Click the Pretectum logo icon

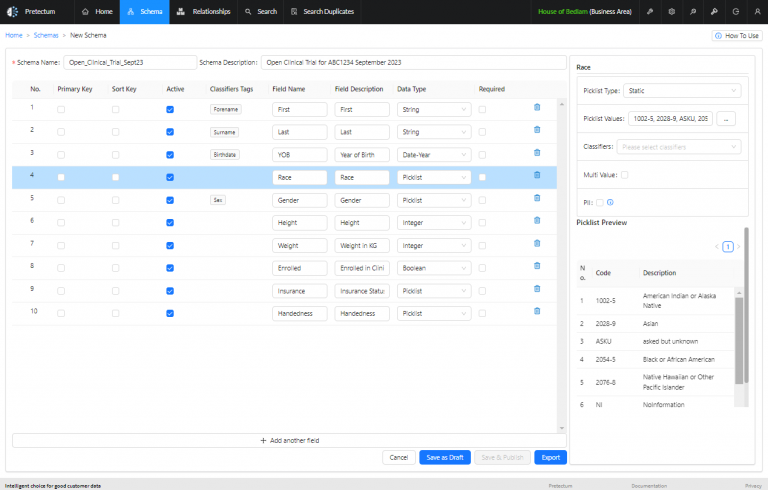[x=12, y=11]
